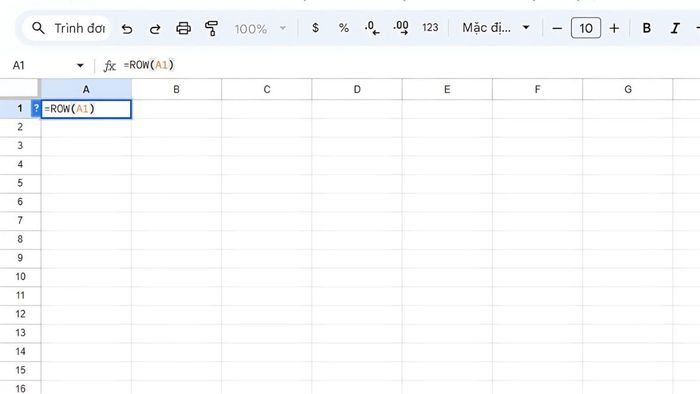
Task: Increase font size with plus button
Action: coord(614,29)
